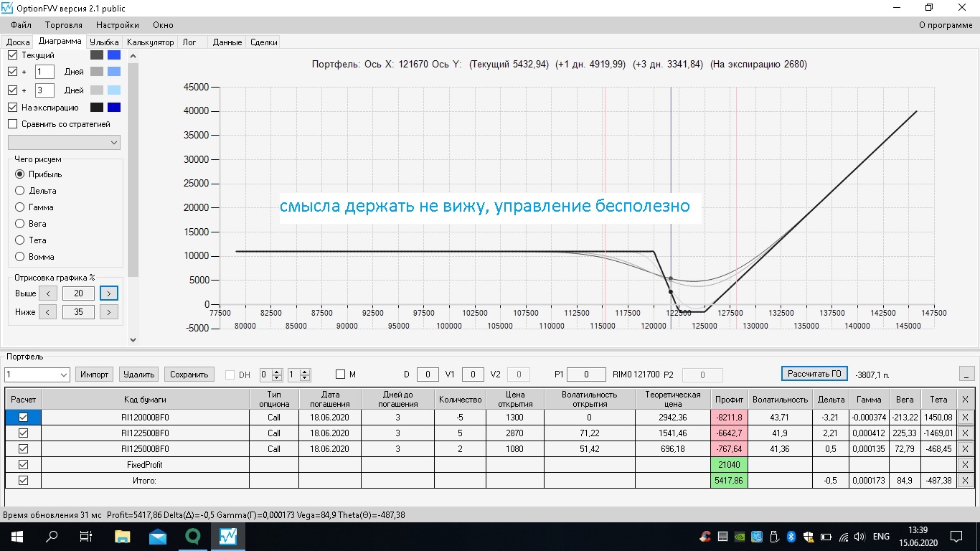Decrease the Ниже chart percent
The height and width of the screenshot is (551, 980).
point(47,312)
